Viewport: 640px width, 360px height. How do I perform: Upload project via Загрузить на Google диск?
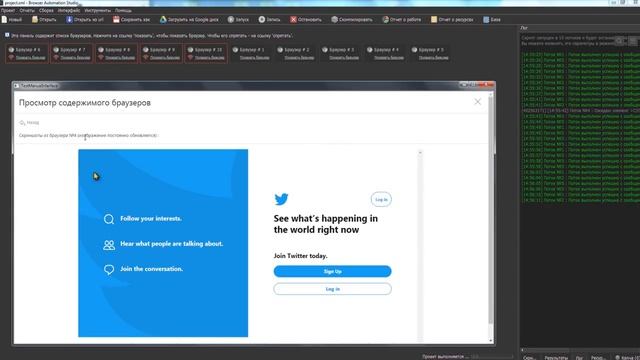point(189,19)
